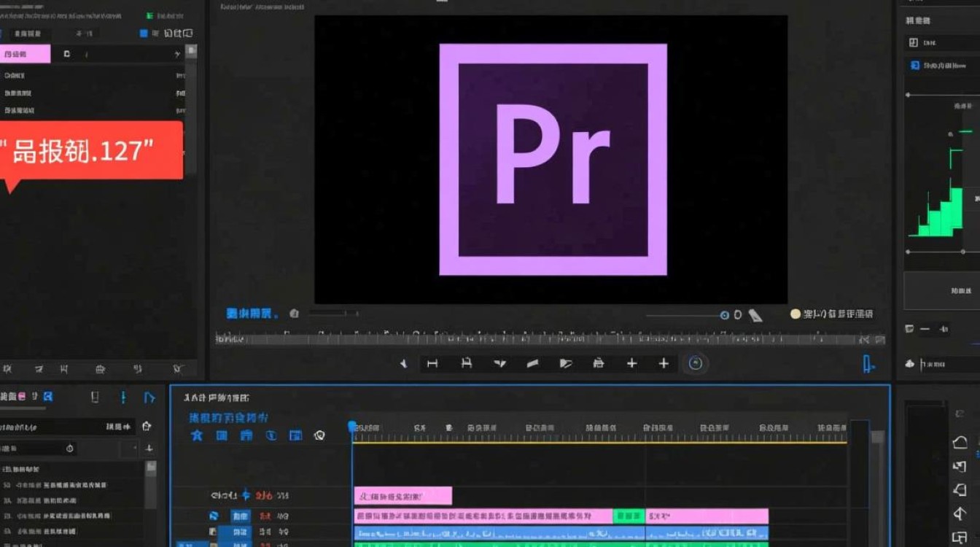Screen dimensions: 980x547
Task: Click the shield-shaped icon at end of timeline tool row
Action: pos(319,435)
